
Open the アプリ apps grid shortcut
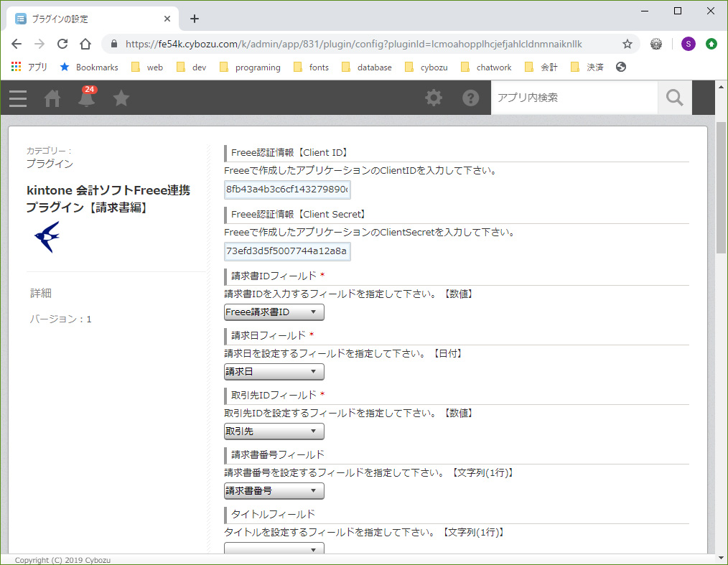[29, 67]
